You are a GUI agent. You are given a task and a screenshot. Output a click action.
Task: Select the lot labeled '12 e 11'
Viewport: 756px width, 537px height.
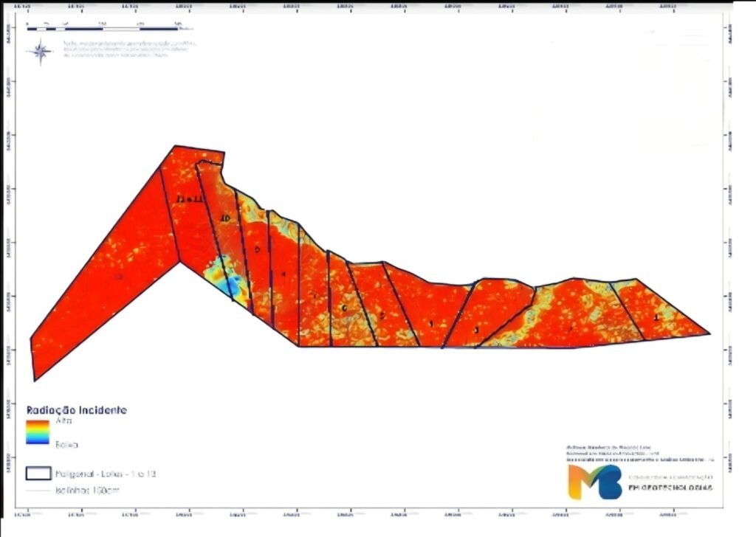point(189,199)
